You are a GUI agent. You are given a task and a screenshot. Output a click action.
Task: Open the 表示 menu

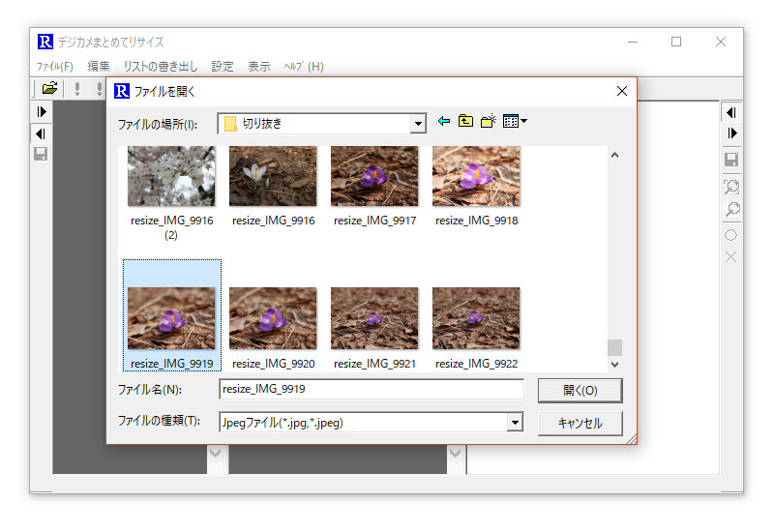[x=258, y=67]
